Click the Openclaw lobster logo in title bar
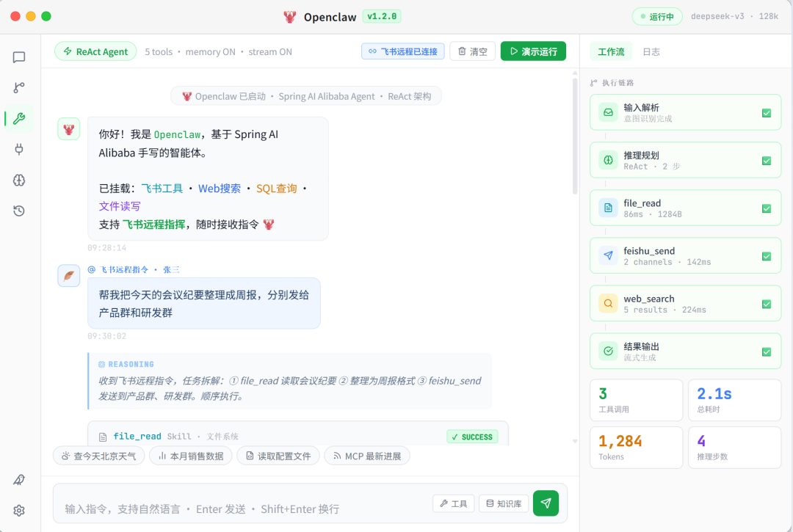 pyautogui.click(x=289, y=17)
